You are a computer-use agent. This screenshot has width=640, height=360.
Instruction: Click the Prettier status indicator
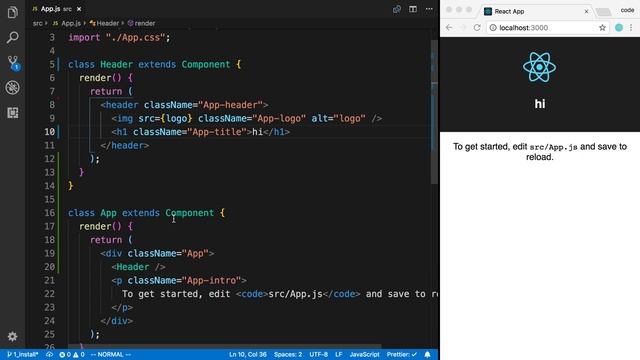pos(402,354)
